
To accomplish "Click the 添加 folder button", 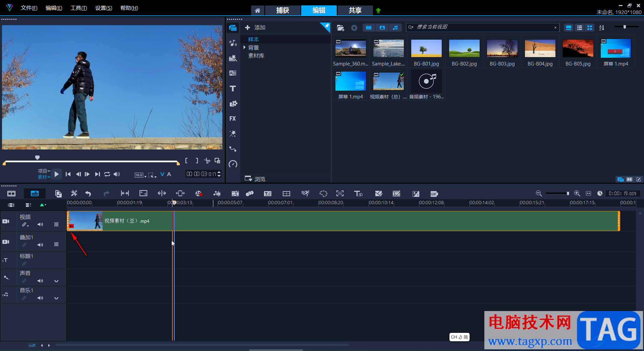I will tap(255, 28).
